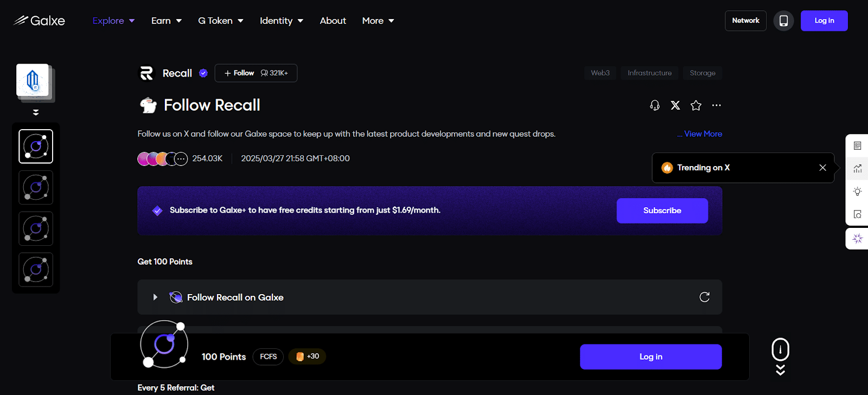Click the Galxe+ diamond icon in banner
The image size is (868, 395).
click(157, 211)
